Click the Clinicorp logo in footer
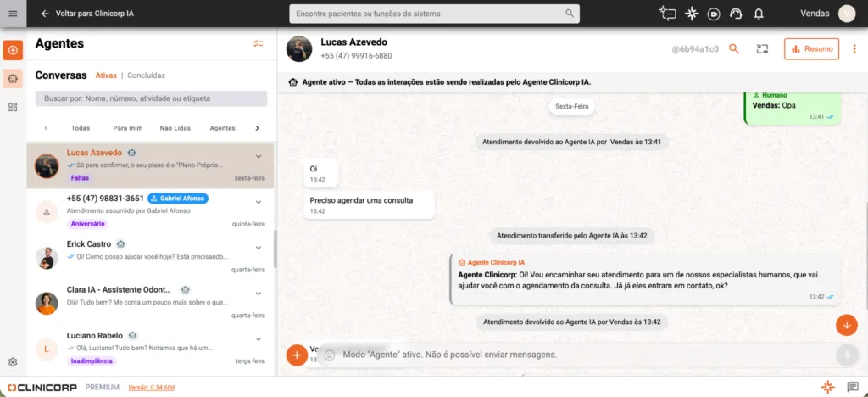This screenshot has width=868, height=397. pyautogui.click(x=42, y=387)
